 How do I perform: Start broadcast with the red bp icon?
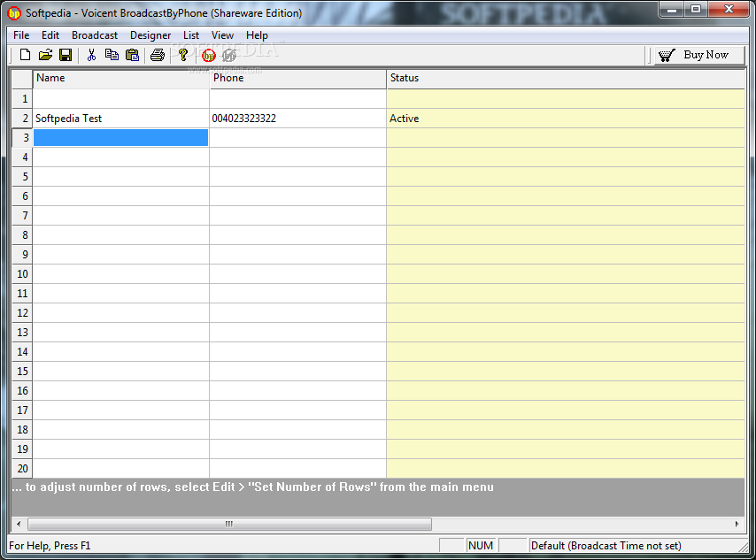coord(209,56)
